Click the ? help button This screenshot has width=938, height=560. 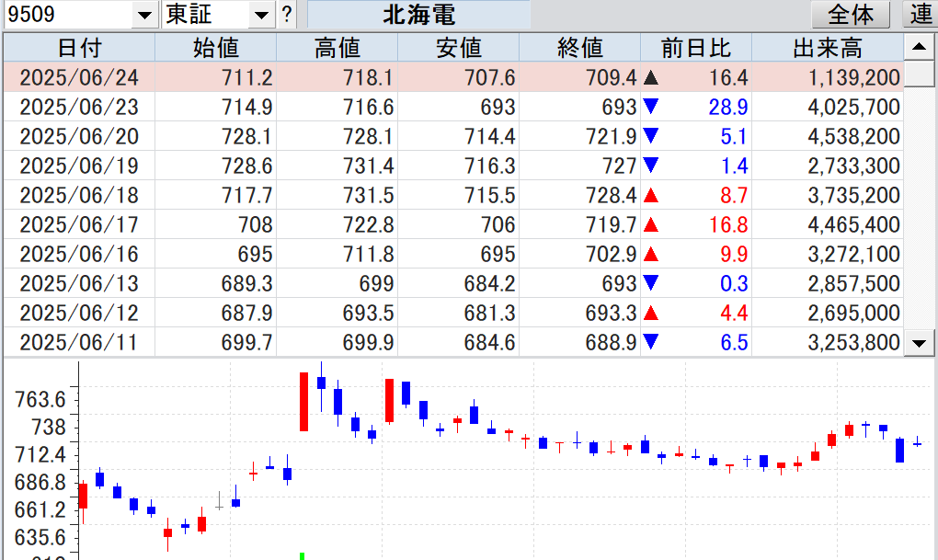coord(287,15)
